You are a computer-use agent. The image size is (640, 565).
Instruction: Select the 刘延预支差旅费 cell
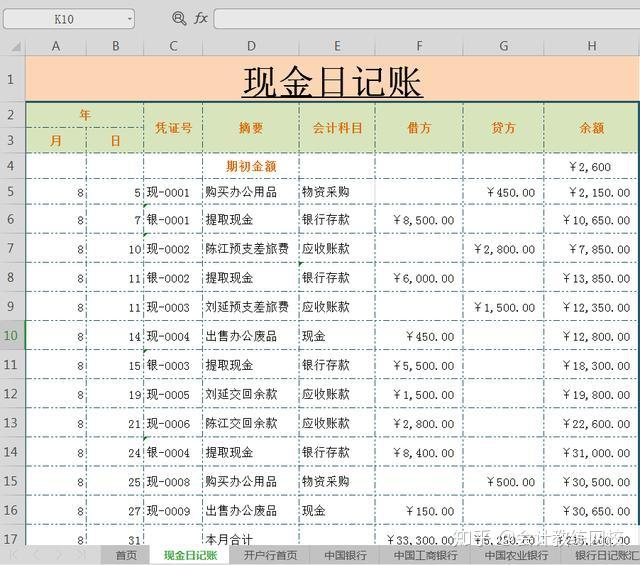(x=251, y=307)
